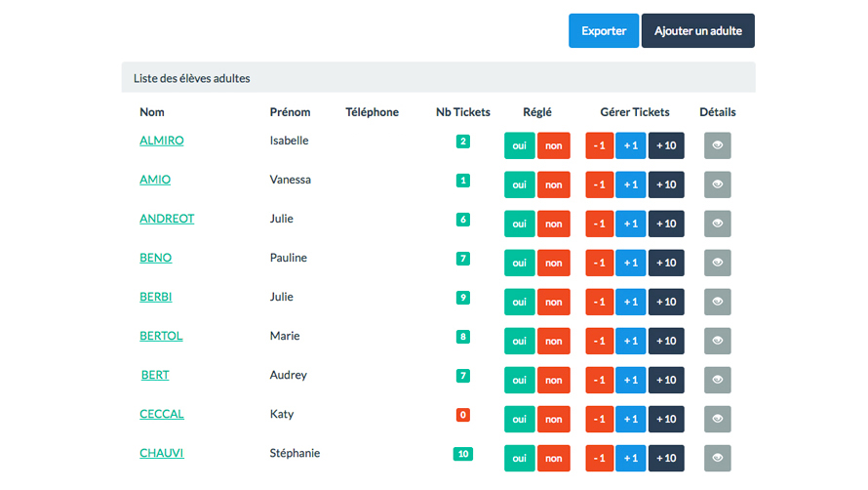View eye icon for BERTOL Marie
The width and height of the screenshot is (868, 490).
(x=717, y=341)
